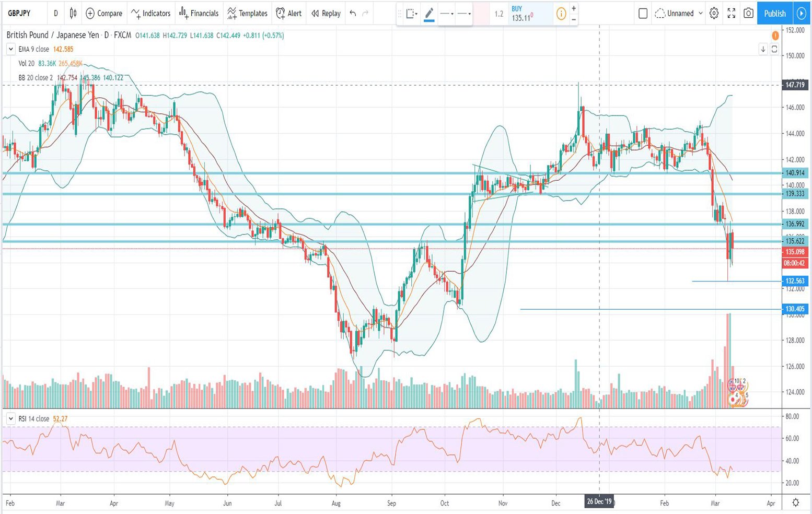Viewport: 812px width, 514px height.
Task: Create a new Alert
Action: (x=288, y=13)
